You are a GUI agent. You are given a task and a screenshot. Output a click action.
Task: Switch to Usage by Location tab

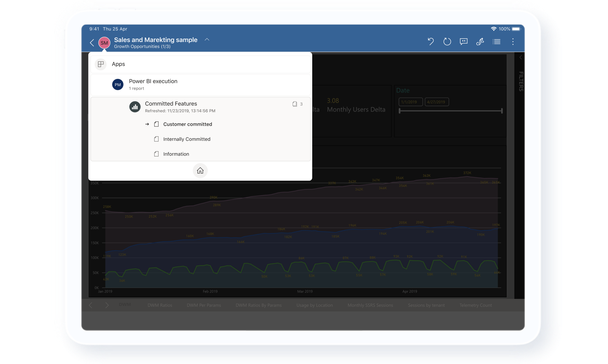click(314, 305)
